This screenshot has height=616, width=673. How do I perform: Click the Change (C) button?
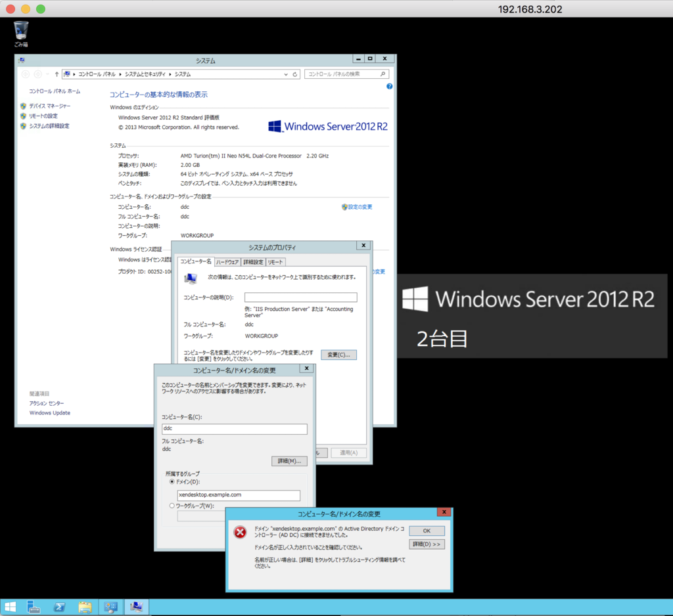pyautogui.click(x=338, y=355)
